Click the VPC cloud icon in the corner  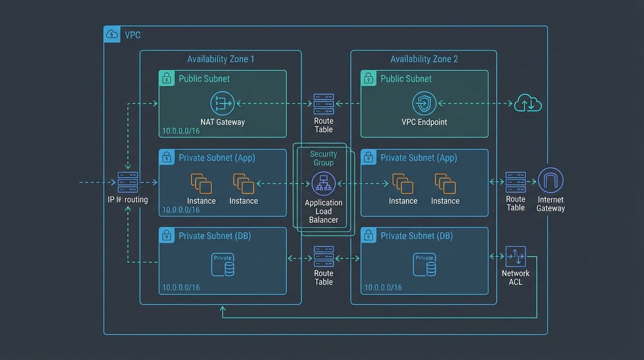[112, 34]
